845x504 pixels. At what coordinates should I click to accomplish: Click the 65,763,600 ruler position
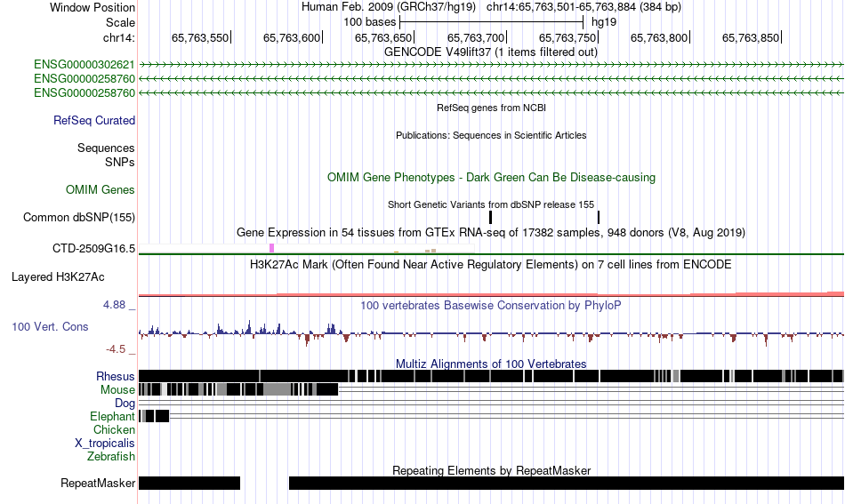[x=292, y=37]
